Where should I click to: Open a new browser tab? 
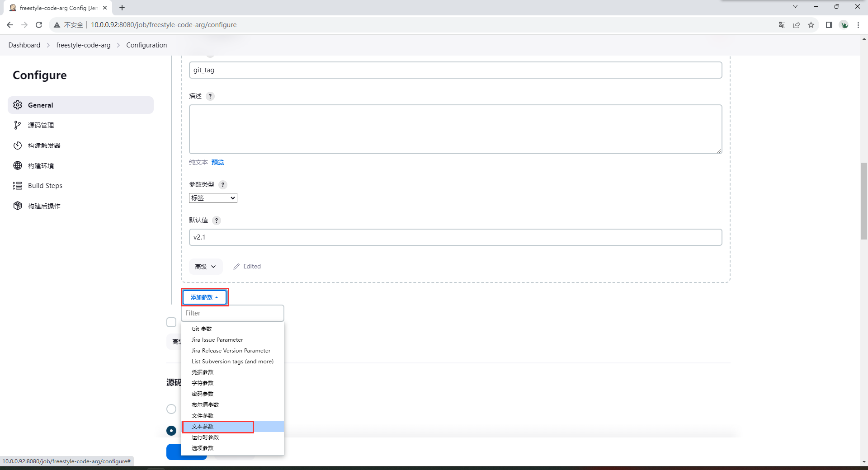point(122,8)
